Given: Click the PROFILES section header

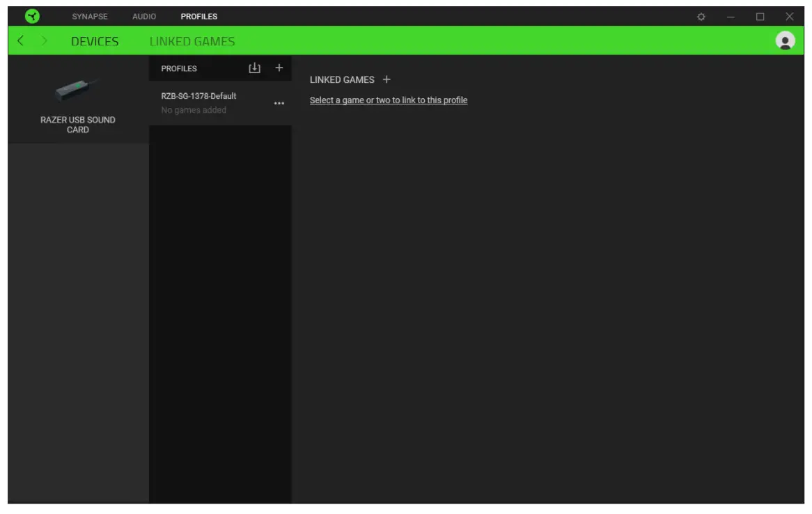Looking at the screenshot, I should coord(179,68).
